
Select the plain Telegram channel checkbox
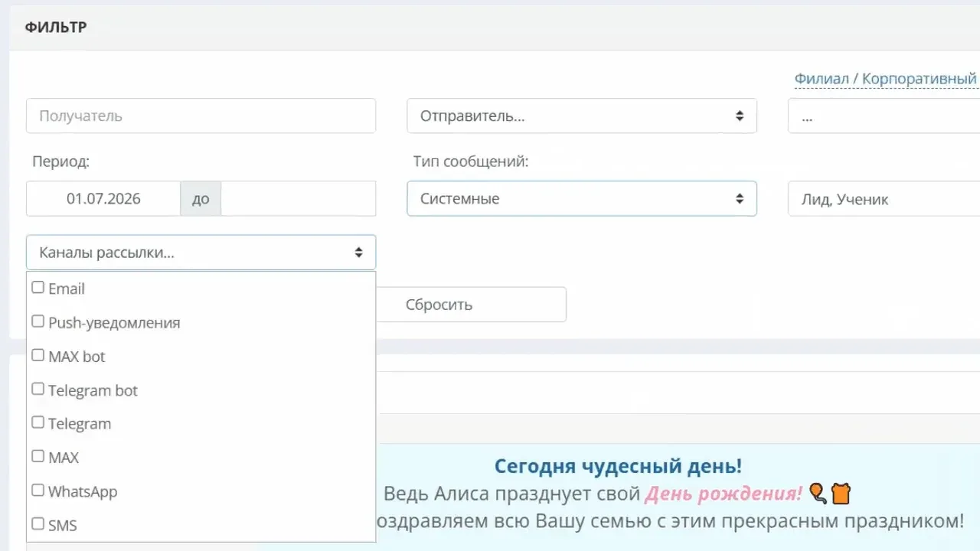point(38,422)
